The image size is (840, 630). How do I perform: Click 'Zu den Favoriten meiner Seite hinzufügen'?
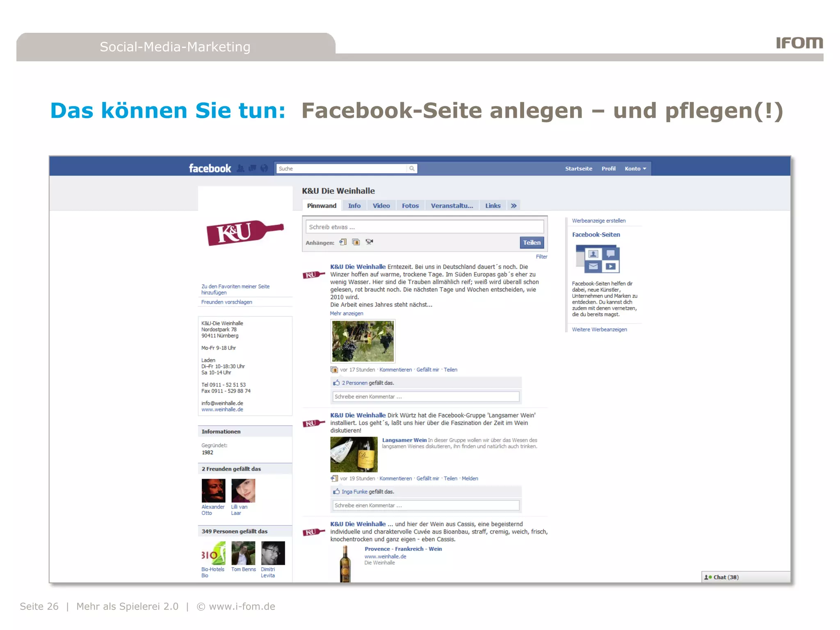(235, 290)
